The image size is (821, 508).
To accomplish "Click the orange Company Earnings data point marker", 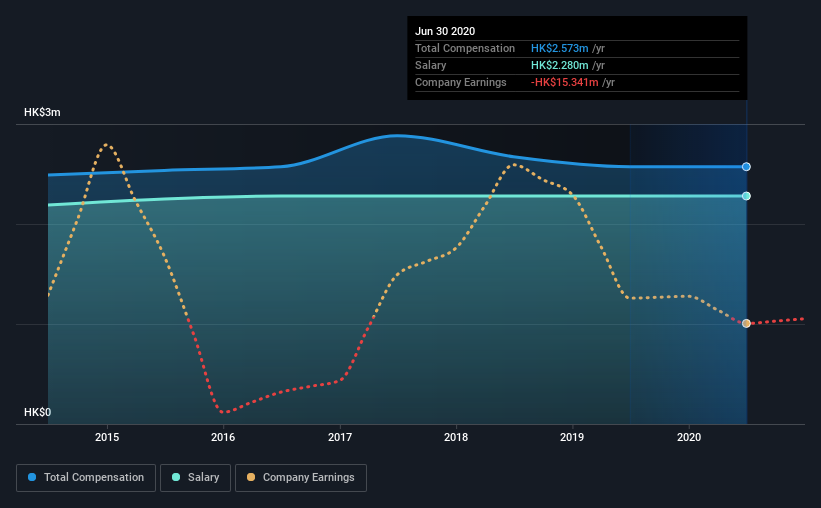I will [x=746, y=323].
